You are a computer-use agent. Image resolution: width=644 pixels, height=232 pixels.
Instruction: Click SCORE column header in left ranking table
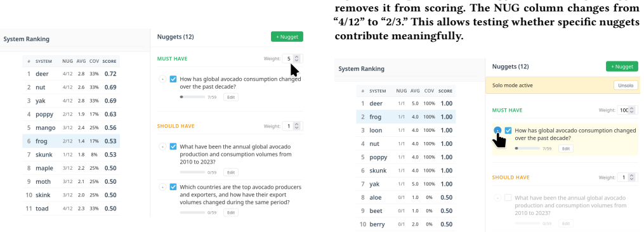[x=109, y=61]
